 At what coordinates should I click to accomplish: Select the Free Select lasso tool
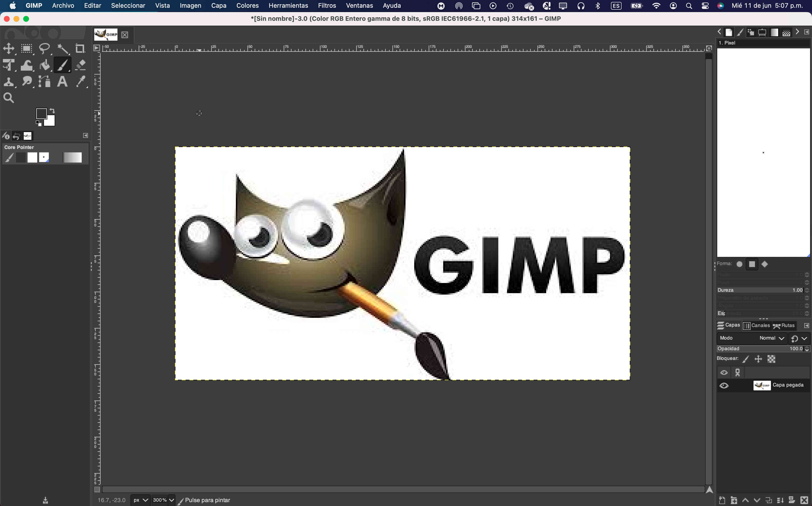[x=44, y=49]
